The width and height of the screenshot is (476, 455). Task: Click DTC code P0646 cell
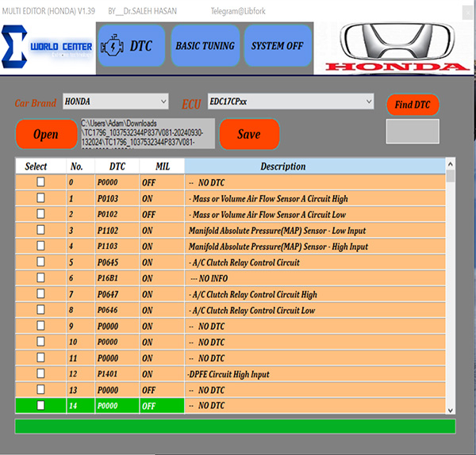coord(117,310)
